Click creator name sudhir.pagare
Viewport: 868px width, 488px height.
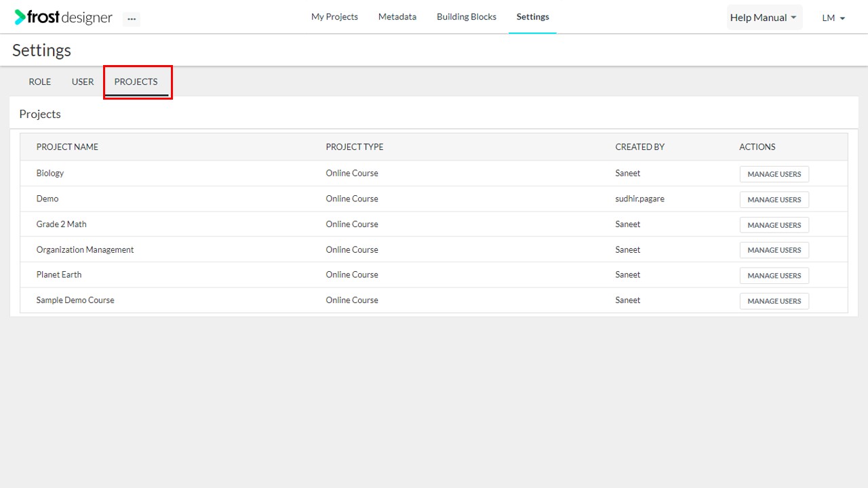pos(640,199)
